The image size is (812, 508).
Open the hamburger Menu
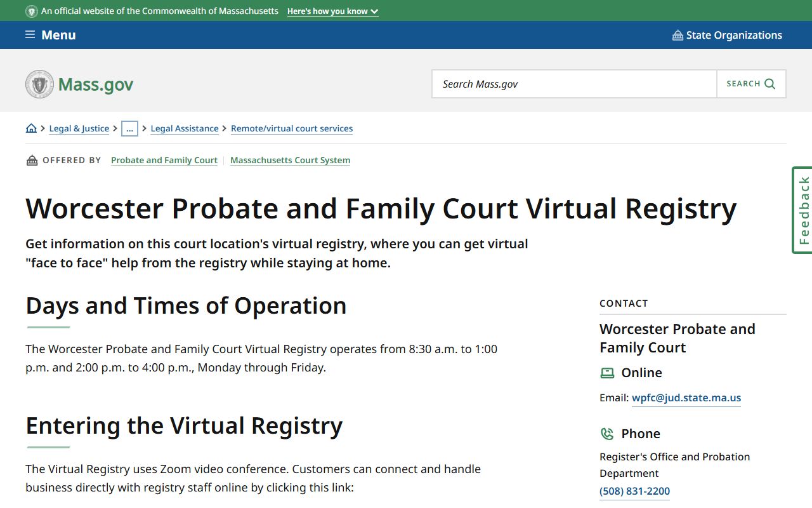coord(50,35)
